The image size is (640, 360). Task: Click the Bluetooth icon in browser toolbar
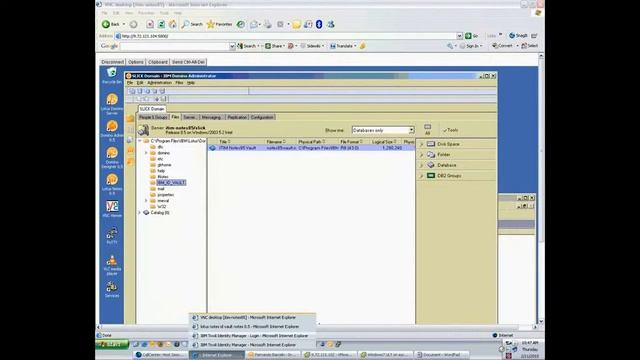click(x=319, y=24)
